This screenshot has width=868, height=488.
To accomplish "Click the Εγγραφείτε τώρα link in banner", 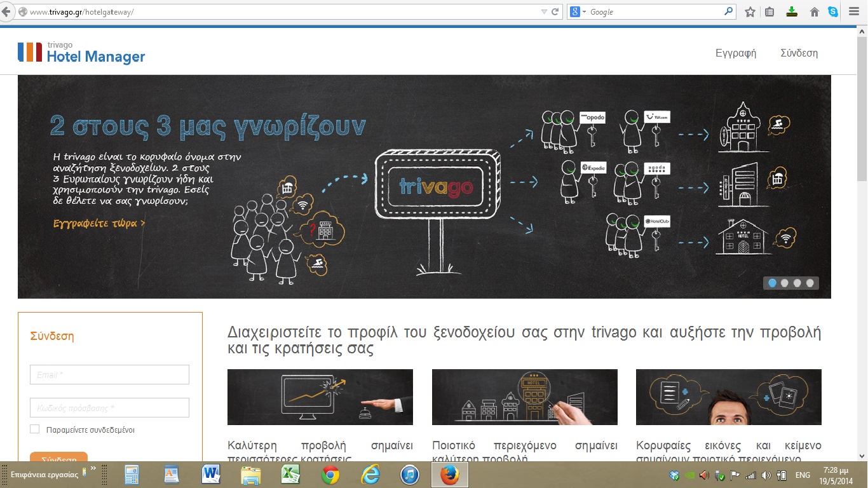I will coord(99,224).
